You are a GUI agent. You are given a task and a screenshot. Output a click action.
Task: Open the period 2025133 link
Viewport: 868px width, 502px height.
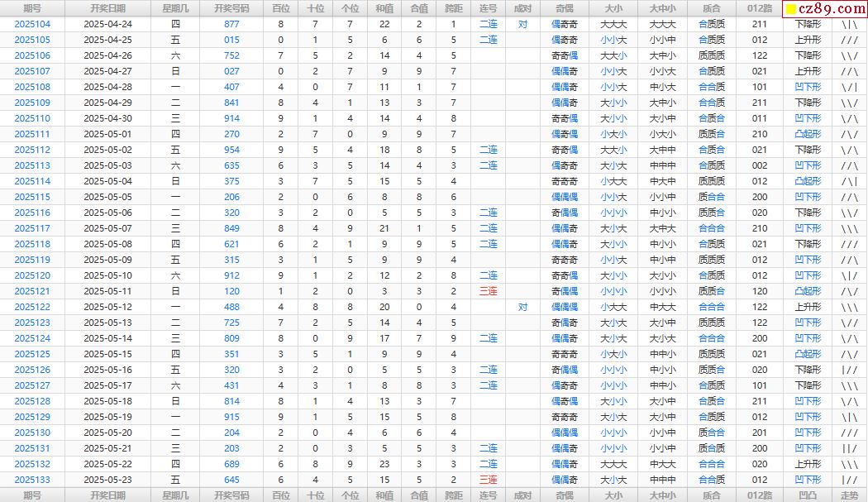click(32, 480)
